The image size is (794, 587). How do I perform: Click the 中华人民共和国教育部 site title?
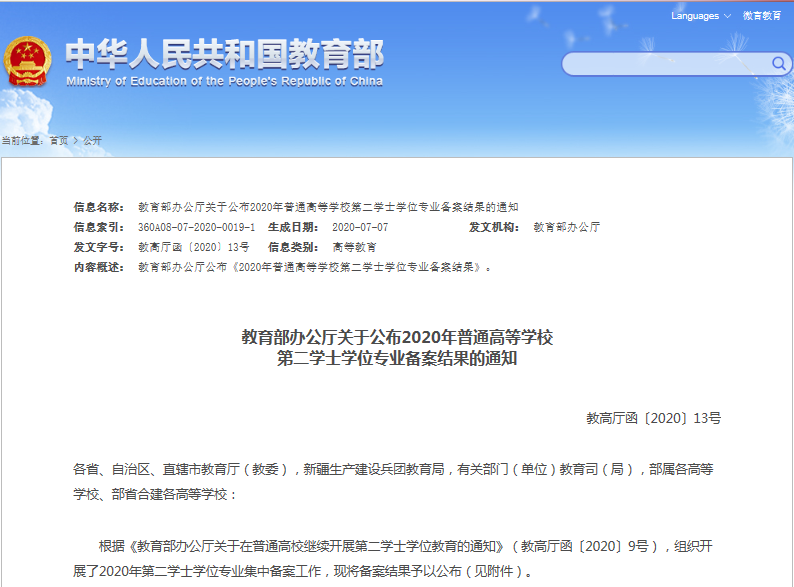[224, 53]
